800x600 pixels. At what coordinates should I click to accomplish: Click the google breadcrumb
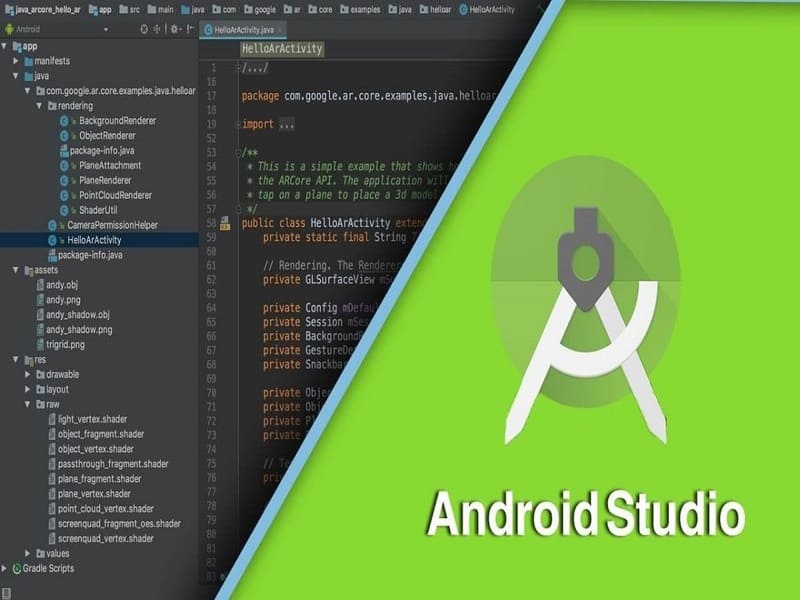click(260, 9)
